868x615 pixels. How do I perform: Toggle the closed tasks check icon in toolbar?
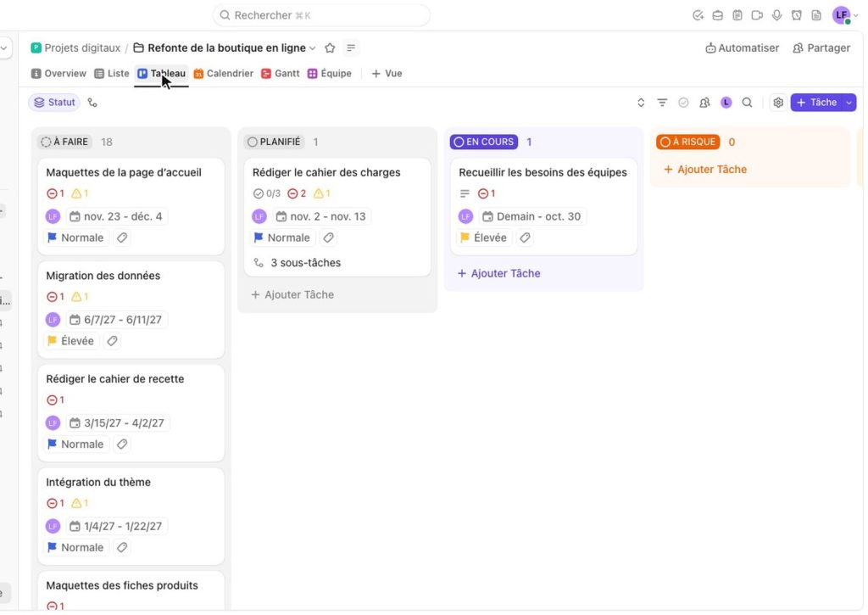click(x=683, y=103)
